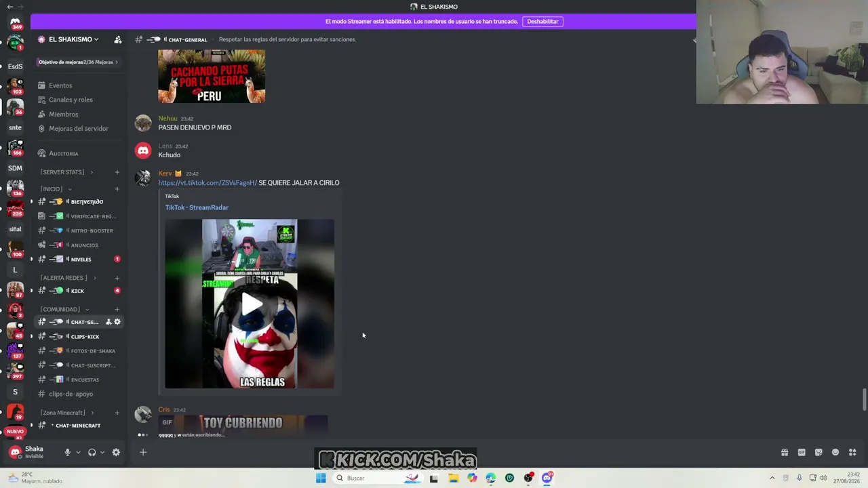The width and height of the screenshot is (868, 488).
Task: Open the encuestas channel
Action: tap(80, 380)
